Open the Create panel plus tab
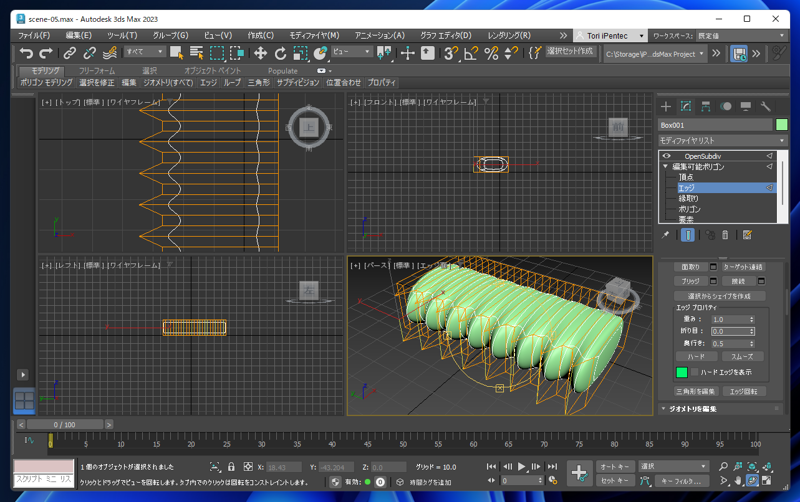The image size is (800, 502). coord(666,106)
